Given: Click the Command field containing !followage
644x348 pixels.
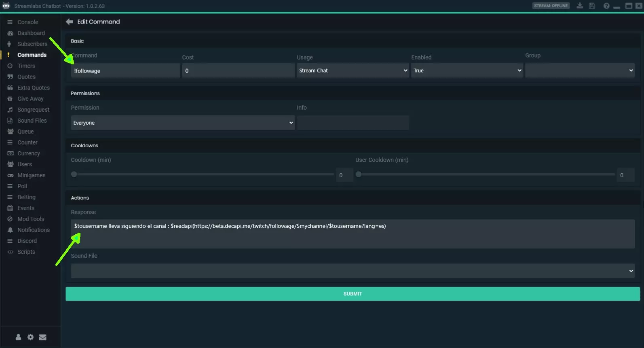Looking at the screenshot, I should 125,71.
